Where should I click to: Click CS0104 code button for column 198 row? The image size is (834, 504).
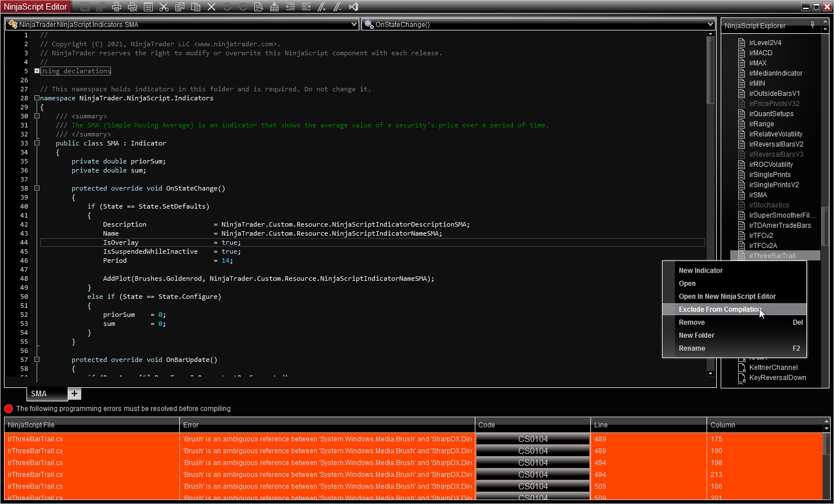point(533,463)
